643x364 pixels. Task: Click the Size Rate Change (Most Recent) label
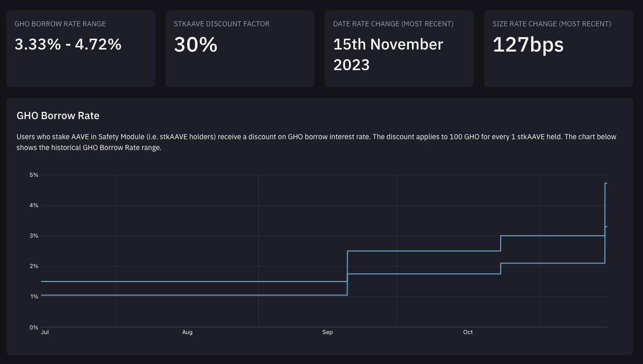tap(552, 24)
